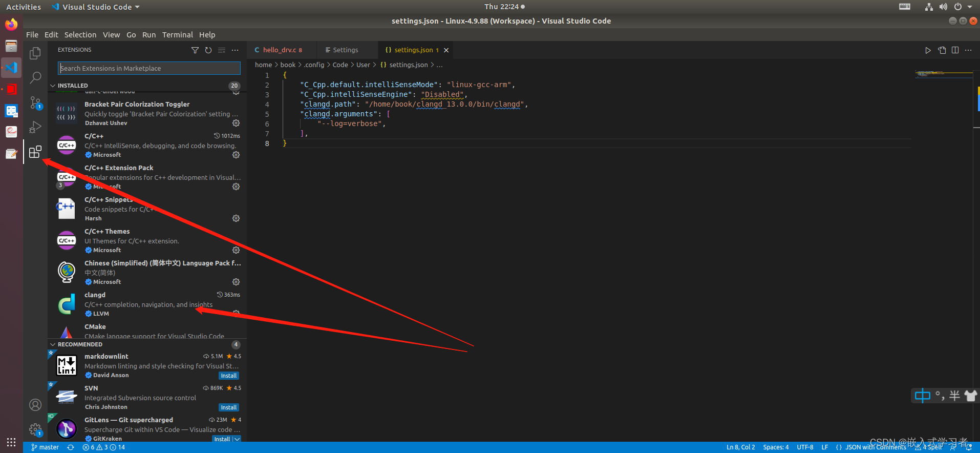Open problems count in status bar

click(104, 447)
